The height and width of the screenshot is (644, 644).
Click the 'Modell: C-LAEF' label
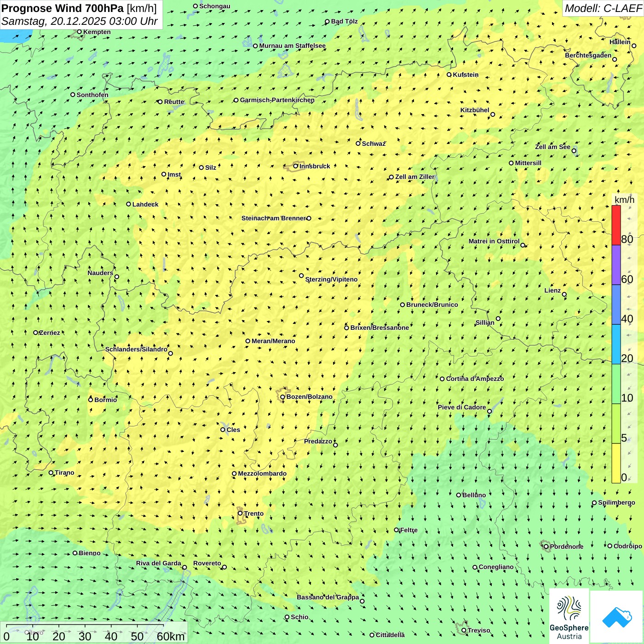(603, 8)
